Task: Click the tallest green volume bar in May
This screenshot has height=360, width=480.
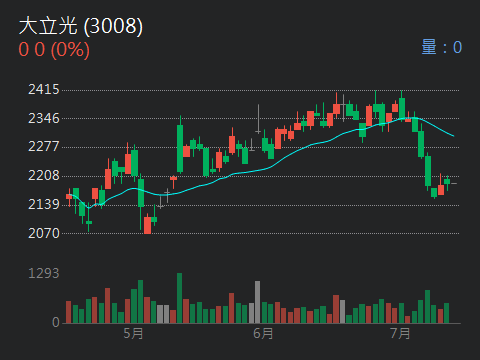Action: click(179, 298)
